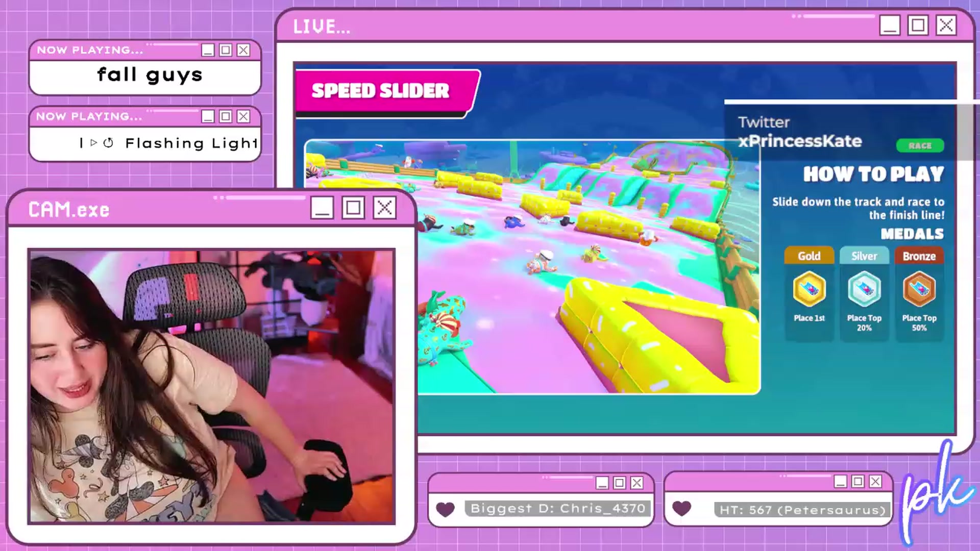Viewport: 980px width, 551px height.
Task: Minimize the CAM.exe window
Action: 322,208
